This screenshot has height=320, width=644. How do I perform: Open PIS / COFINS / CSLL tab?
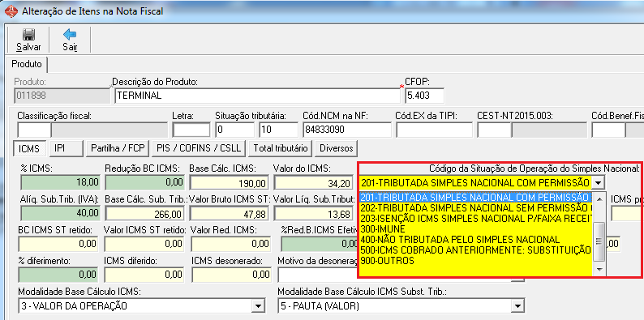(199, 148)
